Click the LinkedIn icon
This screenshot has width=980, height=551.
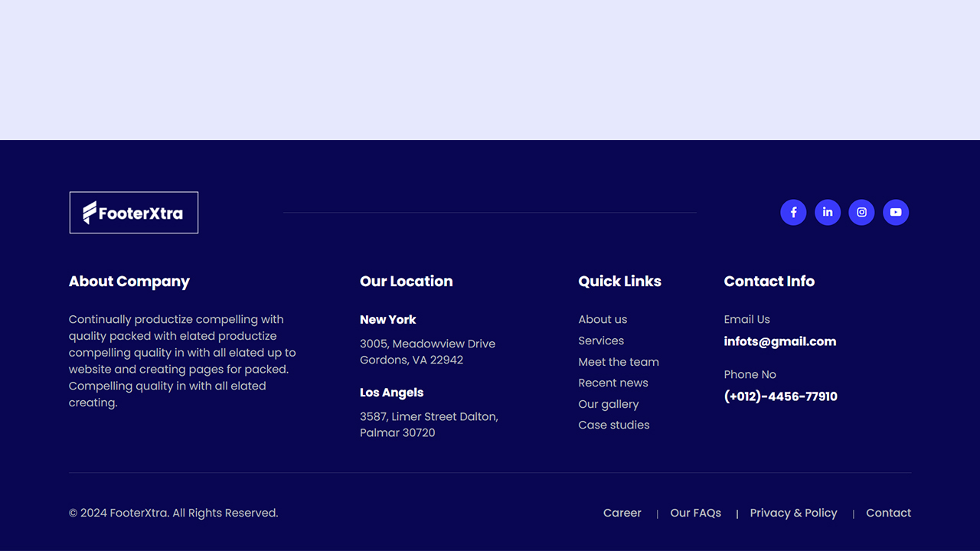coord(828,212)
